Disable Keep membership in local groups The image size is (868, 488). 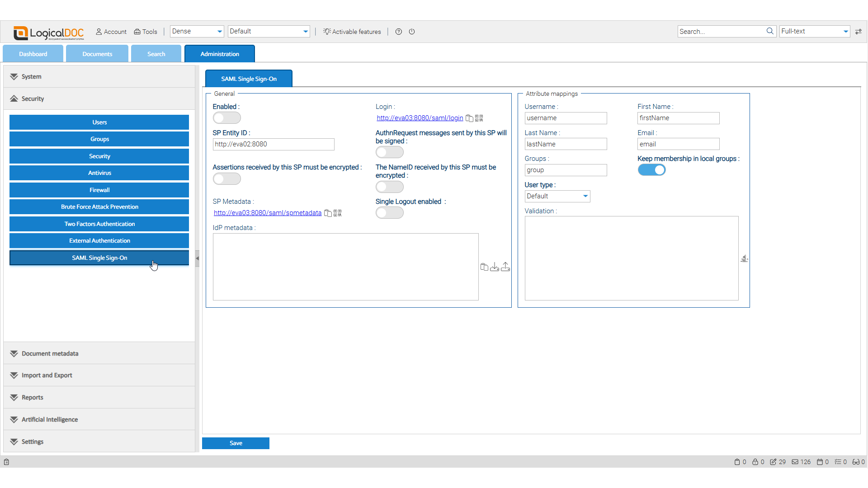pyautogui.click(x=651, y=170)
